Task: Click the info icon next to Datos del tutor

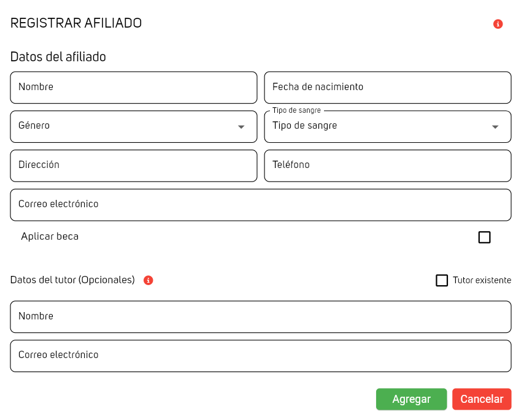Action: 148,280
